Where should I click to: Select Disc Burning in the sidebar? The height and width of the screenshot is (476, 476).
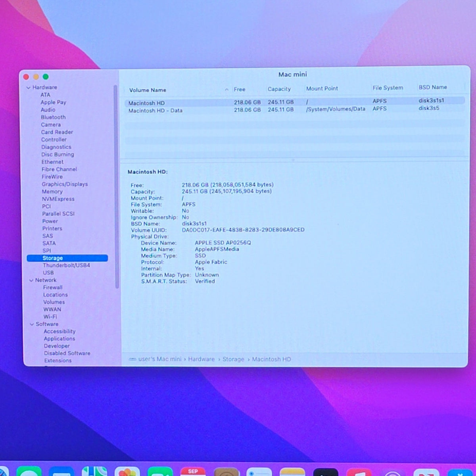pos(58,155)
